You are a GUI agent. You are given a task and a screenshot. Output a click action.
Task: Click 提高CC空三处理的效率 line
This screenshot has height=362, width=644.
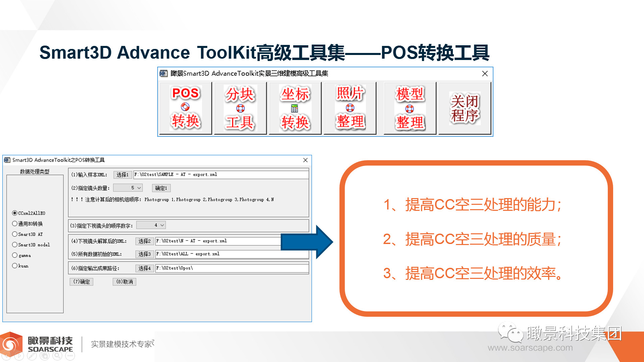(473, 273)
